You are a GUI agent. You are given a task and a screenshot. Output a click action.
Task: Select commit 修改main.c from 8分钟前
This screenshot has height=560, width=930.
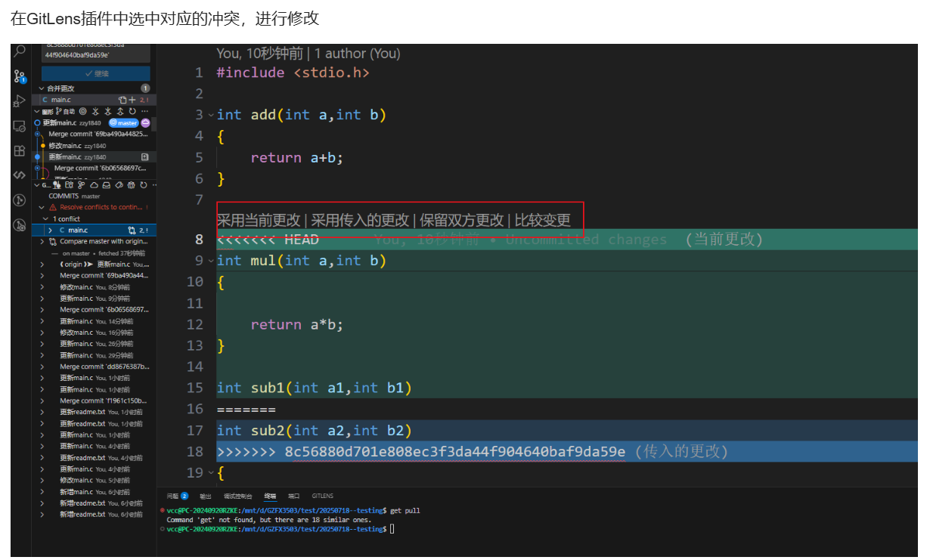97,287
